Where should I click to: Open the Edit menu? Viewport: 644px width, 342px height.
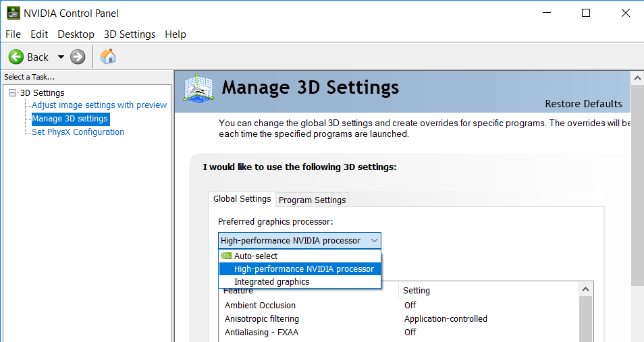click(x=39, y=34)
